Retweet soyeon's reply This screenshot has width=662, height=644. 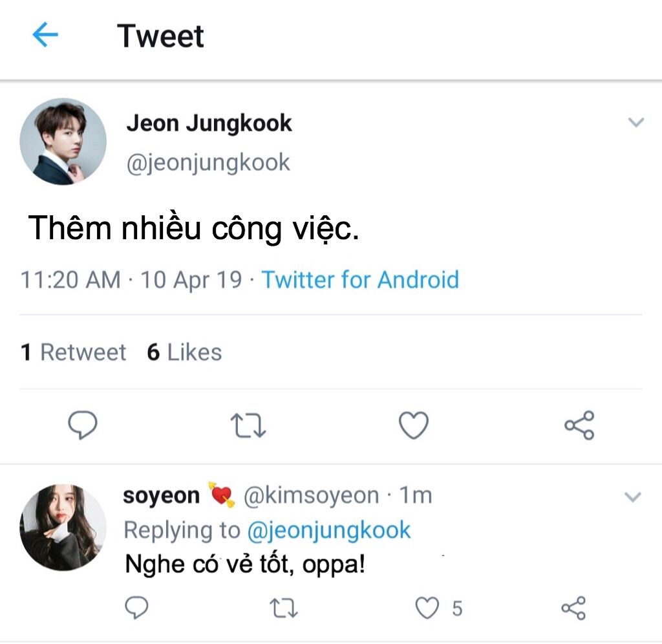pos(283,608)
